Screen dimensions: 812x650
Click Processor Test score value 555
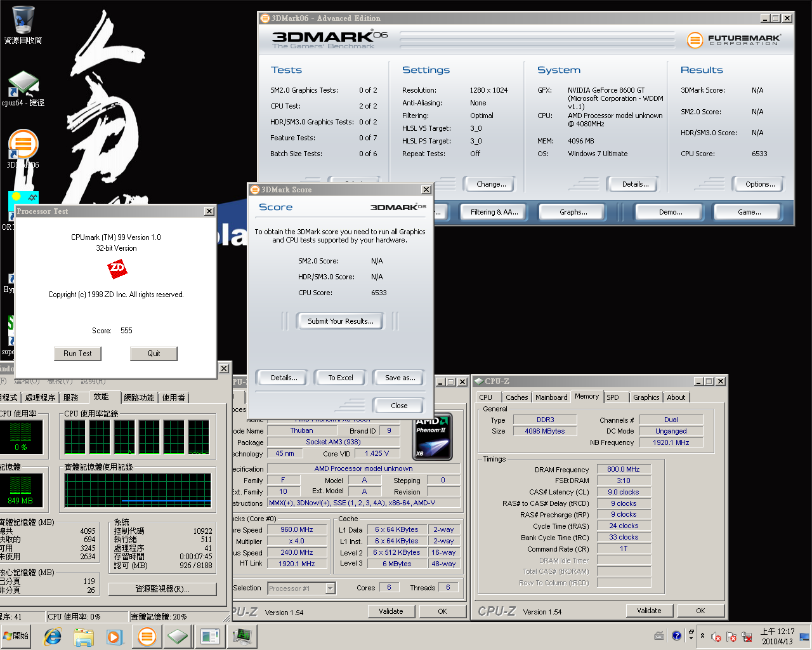pos(126,331)
